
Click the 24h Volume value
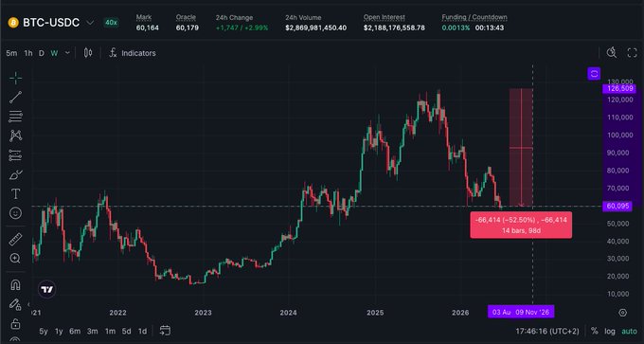[315, 28]
